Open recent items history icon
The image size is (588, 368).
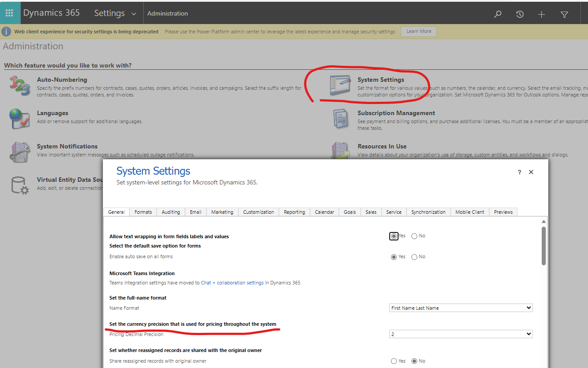520,14
